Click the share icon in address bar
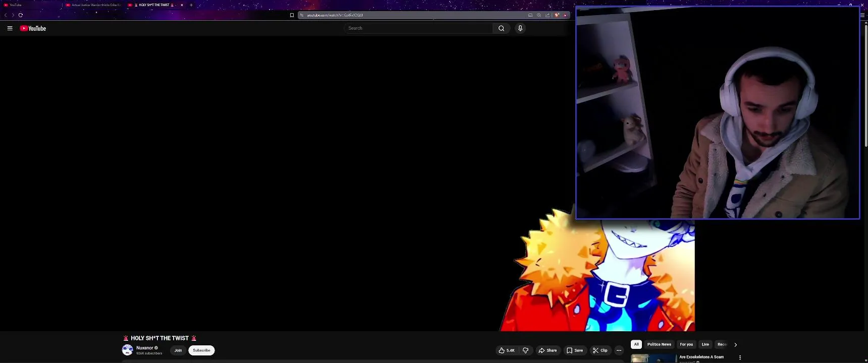868x363 pixels. point(548,15)
